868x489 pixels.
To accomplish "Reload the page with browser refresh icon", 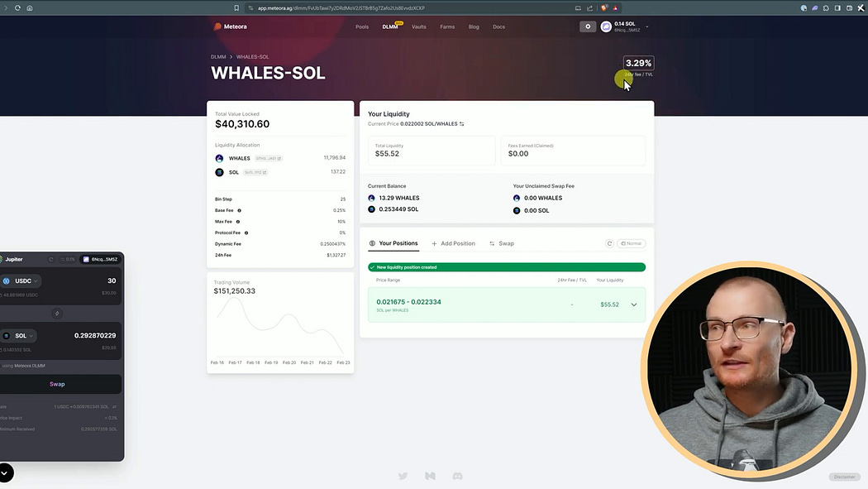I will [x=17, y=7].
